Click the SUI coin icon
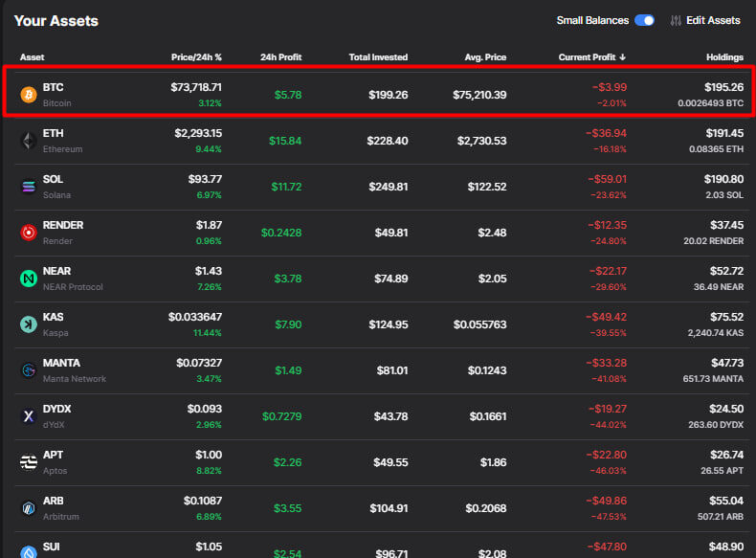This screenshot has height=558, width=756. pos(29,552)
